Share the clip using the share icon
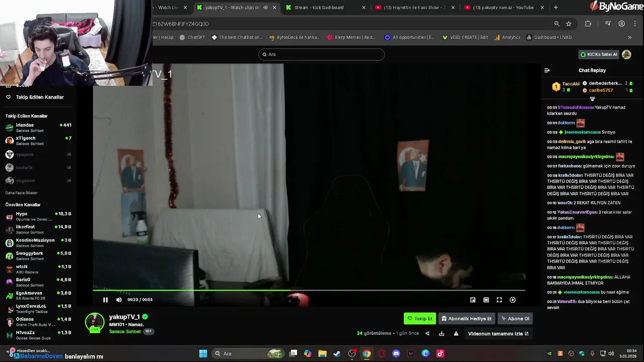644x362 pixels. pyautogui.click(x=427, y=333)
